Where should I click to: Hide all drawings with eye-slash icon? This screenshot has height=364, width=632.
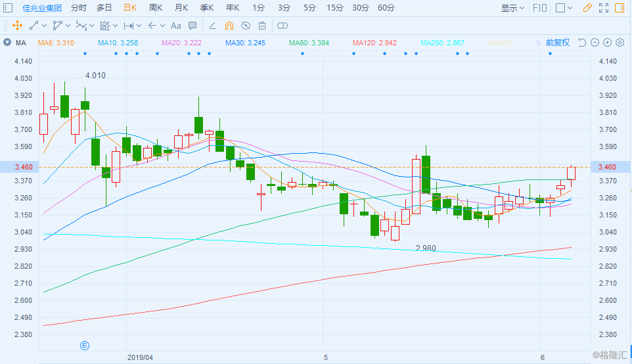[246, 26]
